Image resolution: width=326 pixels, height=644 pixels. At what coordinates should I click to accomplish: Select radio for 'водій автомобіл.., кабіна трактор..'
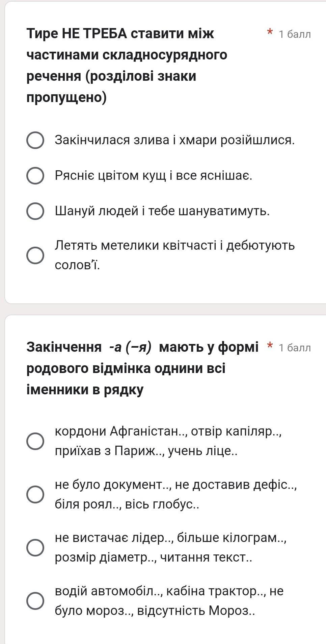tap(35, 600)
